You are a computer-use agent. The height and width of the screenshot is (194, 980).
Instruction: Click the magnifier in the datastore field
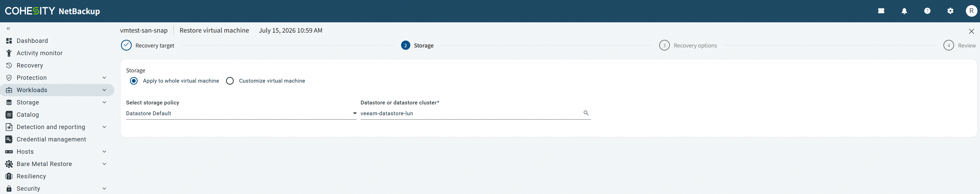[586, 113]
